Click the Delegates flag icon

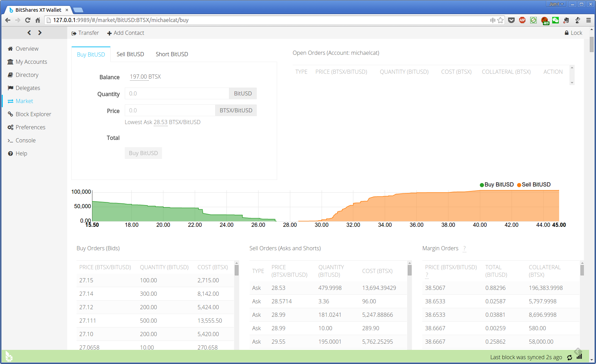10,88
